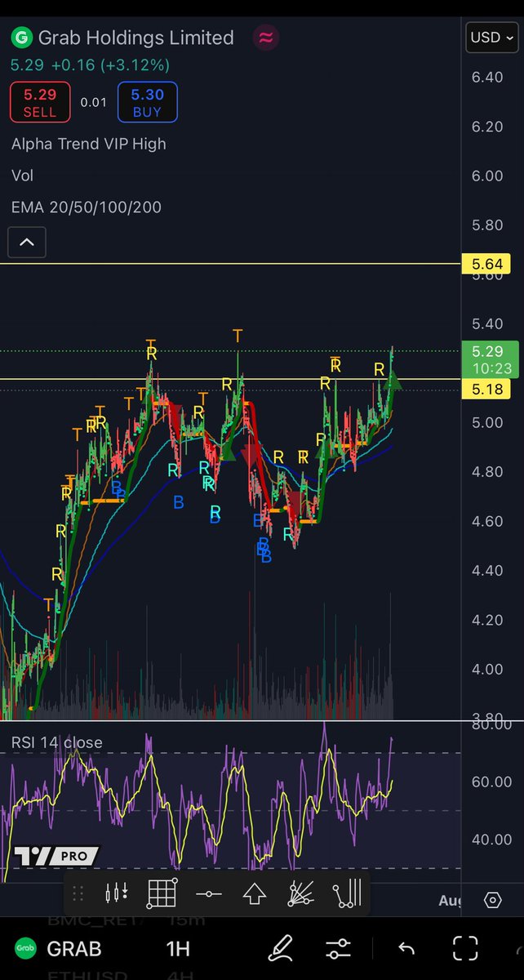Viewport: 524px width, 980px height.
Task: Select the candlestick bars tool icon
Action: 117,893
